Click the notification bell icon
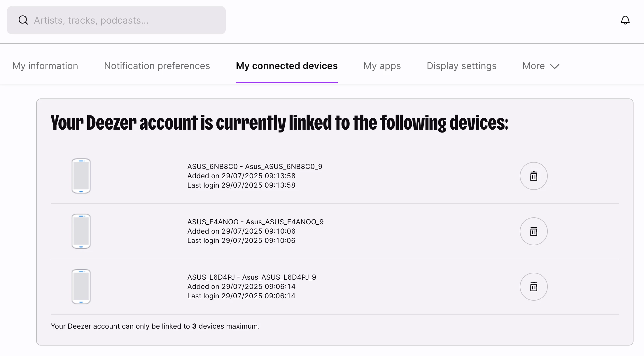 (x=625, y=20)
